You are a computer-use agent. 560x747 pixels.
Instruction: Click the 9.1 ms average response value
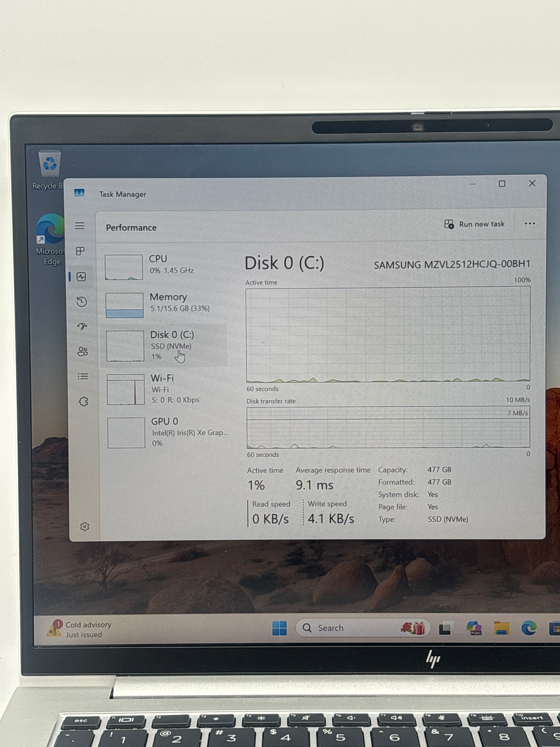click(314, 485)
